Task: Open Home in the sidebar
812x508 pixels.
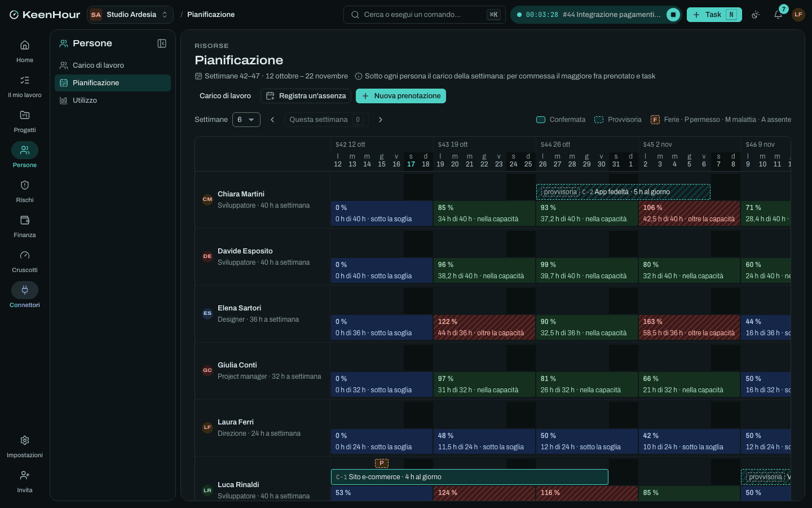Action: click(25, 51)
